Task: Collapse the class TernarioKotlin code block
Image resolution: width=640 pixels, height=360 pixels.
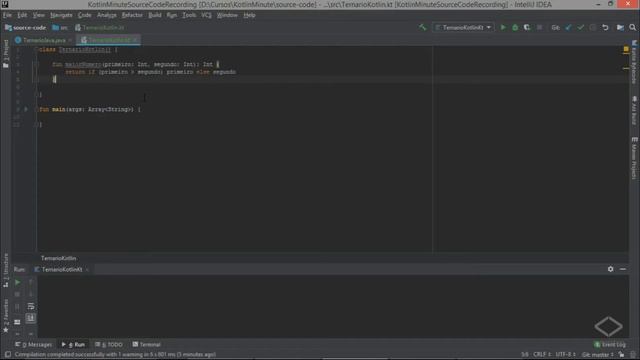Action: [37, 50]
